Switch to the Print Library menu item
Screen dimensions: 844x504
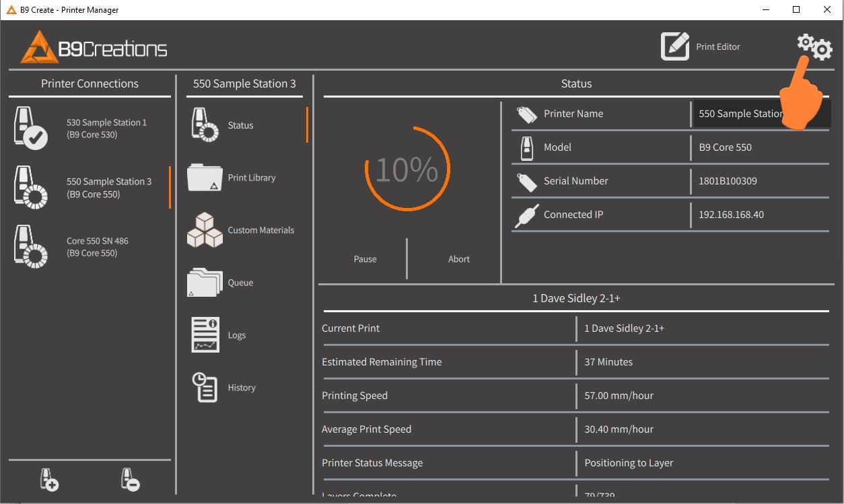(x=252, y=178)
